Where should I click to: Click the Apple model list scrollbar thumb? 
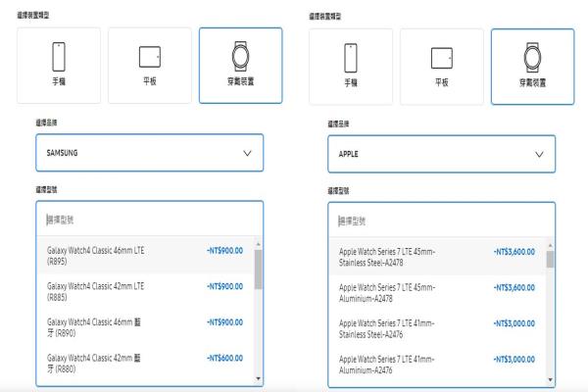click(x=550, y=259)
